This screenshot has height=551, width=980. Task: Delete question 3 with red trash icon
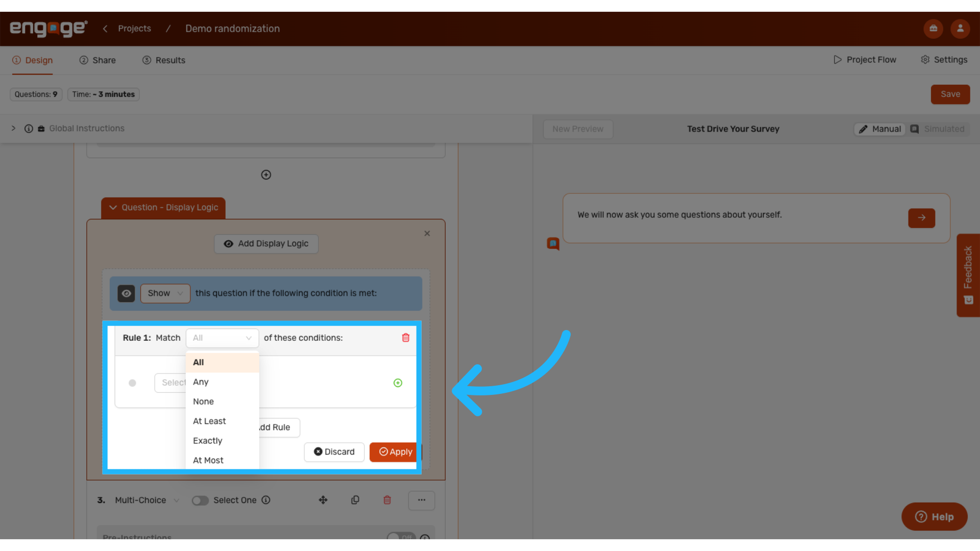coord(387,500)
